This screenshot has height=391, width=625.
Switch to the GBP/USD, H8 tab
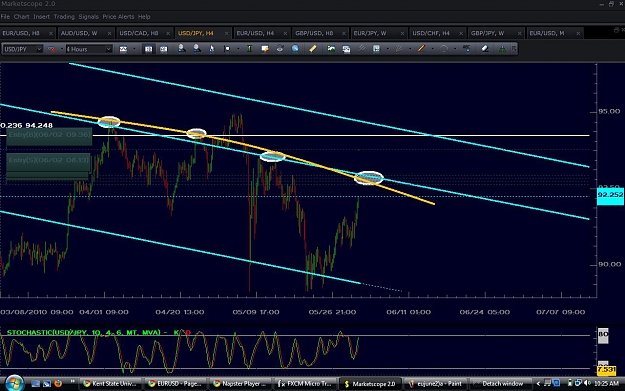click(319, 33)
